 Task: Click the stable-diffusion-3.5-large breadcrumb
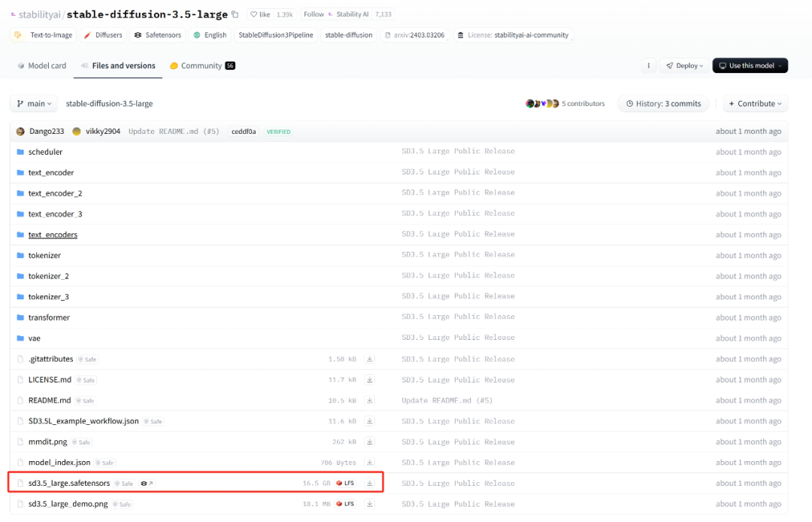(x=109, y=104)
